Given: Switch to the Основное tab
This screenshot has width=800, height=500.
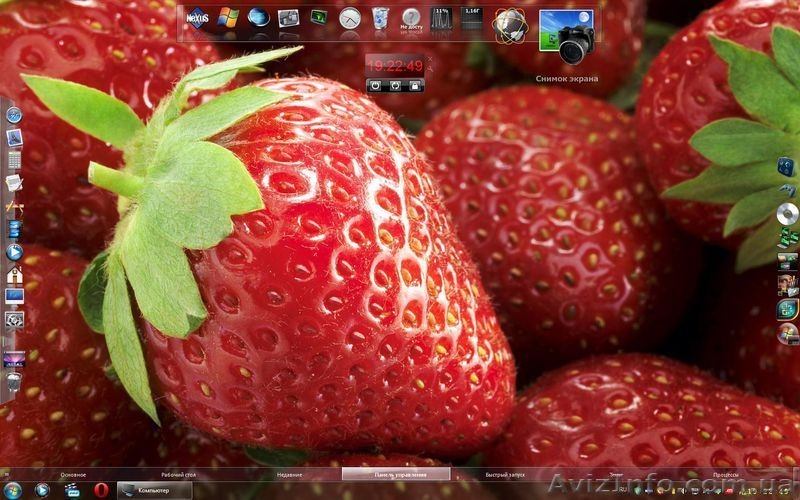Looking at the screenshot, I should [x=73, y=474].
